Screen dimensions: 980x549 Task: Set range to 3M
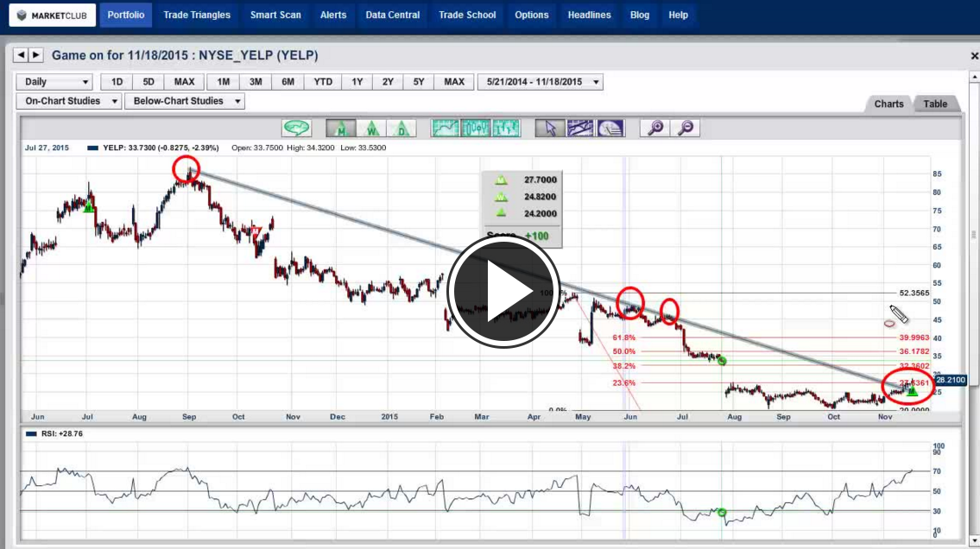[256, 82]
